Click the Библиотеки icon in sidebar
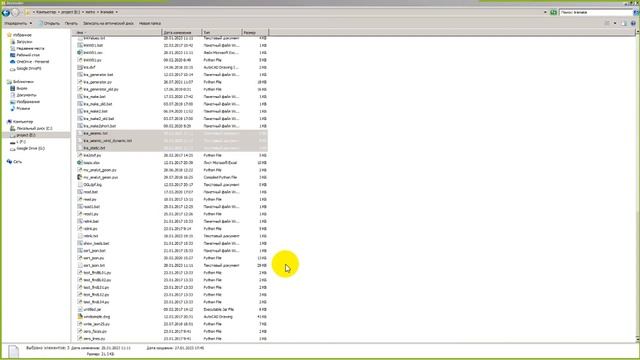Image resolution: width=640 pixels, height=360 pixels. coord(9,82)
